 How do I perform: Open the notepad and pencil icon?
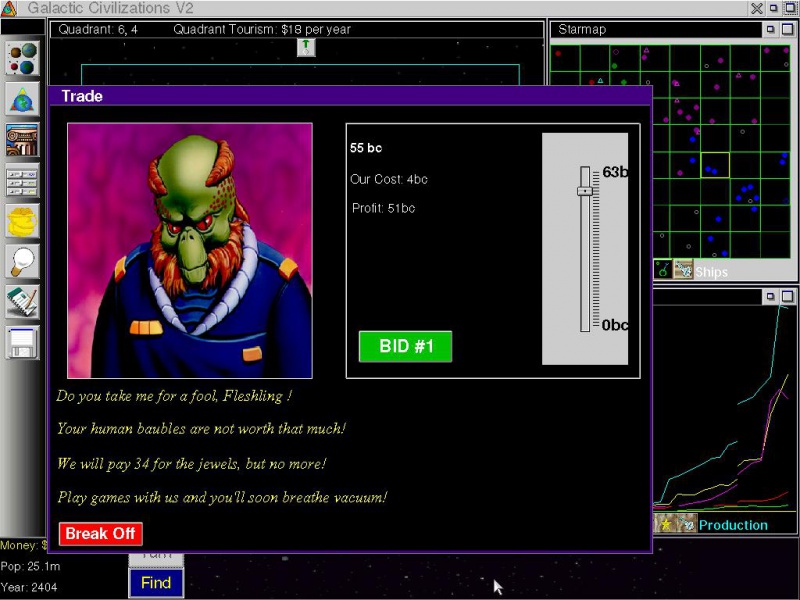click(x=22, y=302)
